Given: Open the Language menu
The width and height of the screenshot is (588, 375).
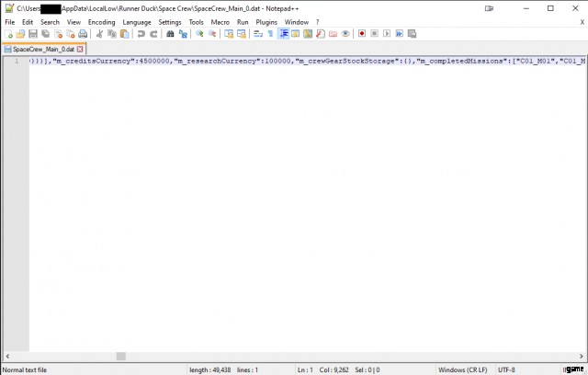Looking at the screenshot, I should coord(137,21).
